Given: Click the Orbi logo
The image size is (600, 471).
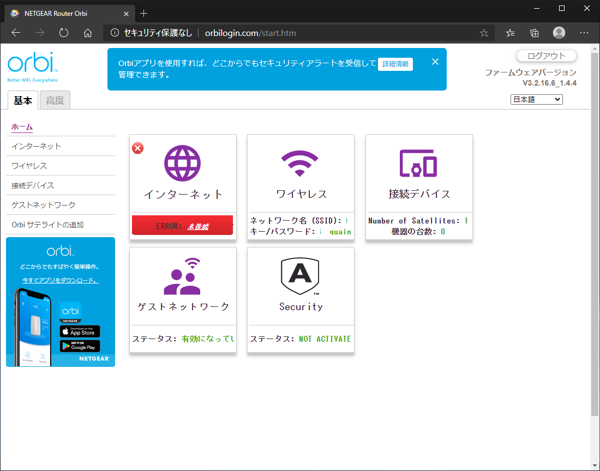Looking at the screenshot, I should (33, 67).
